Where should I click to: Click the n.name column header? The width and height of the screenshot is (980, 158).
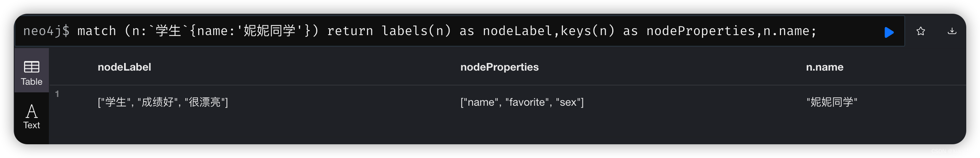825,67
